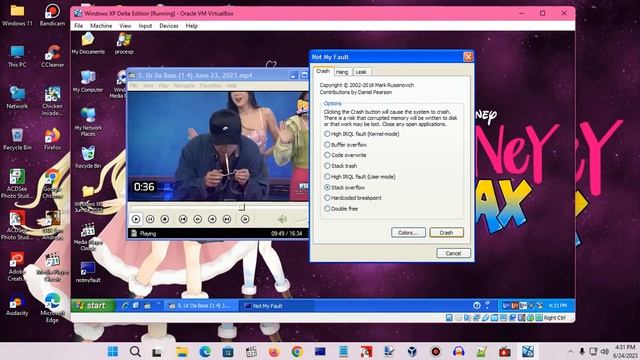Open the Colors... dialog button
The height and width of the screenshot is (360, 640).
coord(408,233)
